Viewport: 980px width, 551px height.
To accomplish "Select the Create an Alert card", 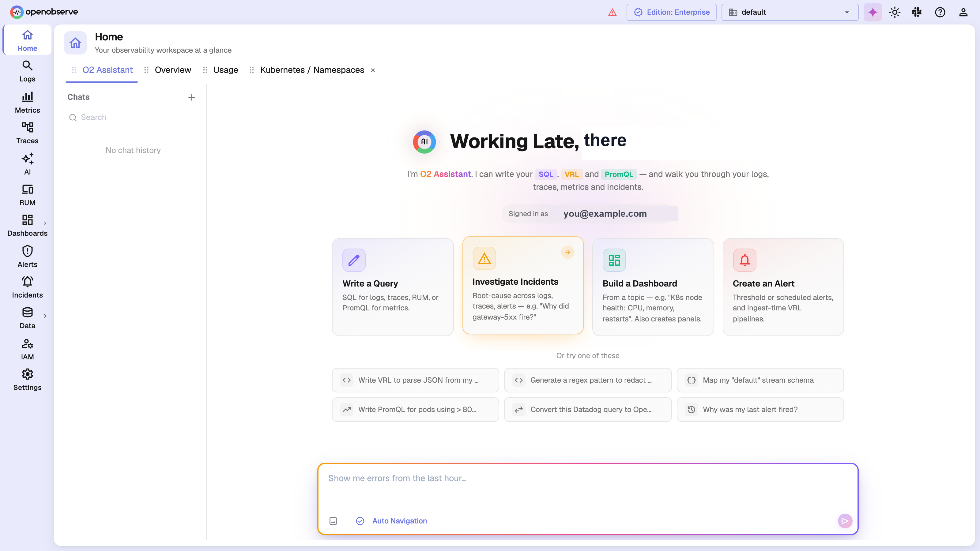I will click(x=783, y=287).
